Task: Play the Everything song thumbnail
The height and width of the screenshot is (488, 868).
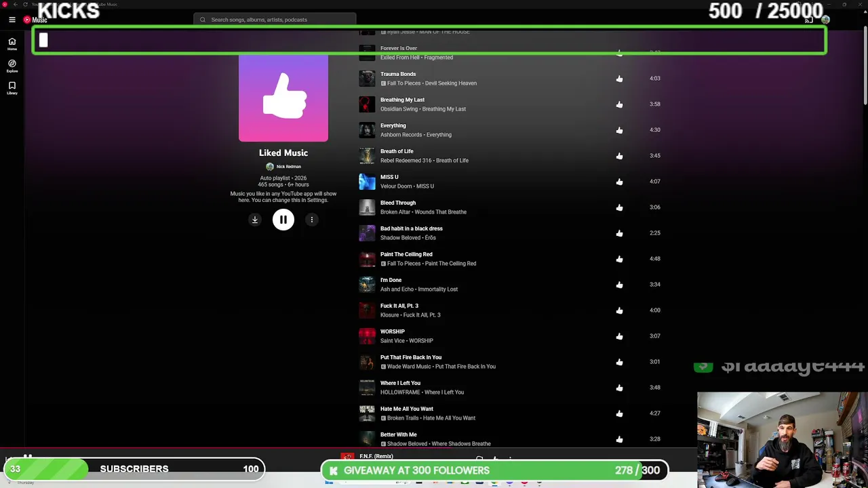Action: pos(367,130)
